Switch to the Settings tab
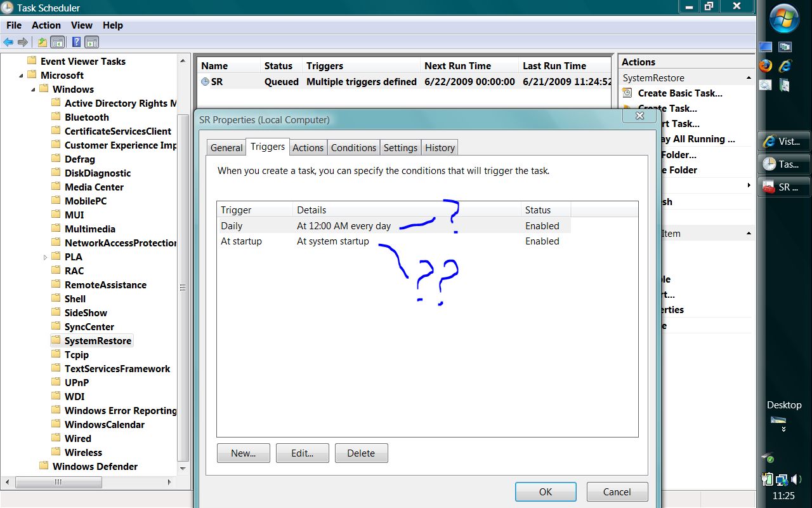Image resolution: width=812 pixels, height=508 pixels. 400,147
